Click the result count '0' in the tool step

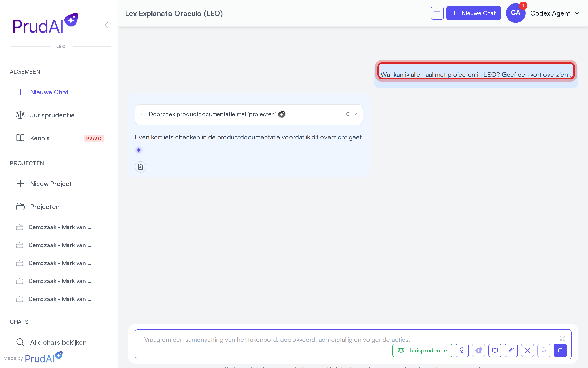tap(348, 114)
